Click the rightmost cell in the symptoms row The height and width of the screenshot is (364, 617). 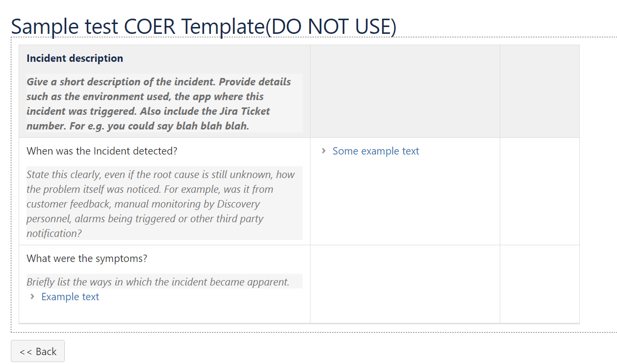[539, 284]
